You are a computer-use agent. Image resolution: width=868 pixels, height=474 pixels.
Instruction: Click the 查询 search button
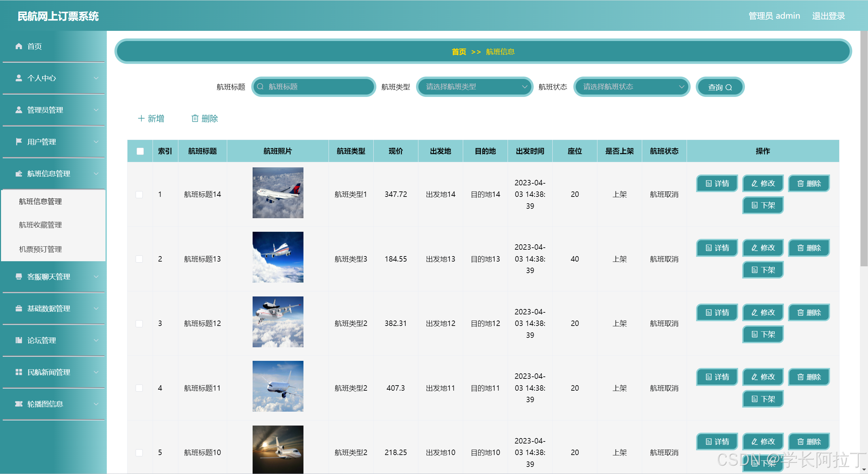coord(719,87)
